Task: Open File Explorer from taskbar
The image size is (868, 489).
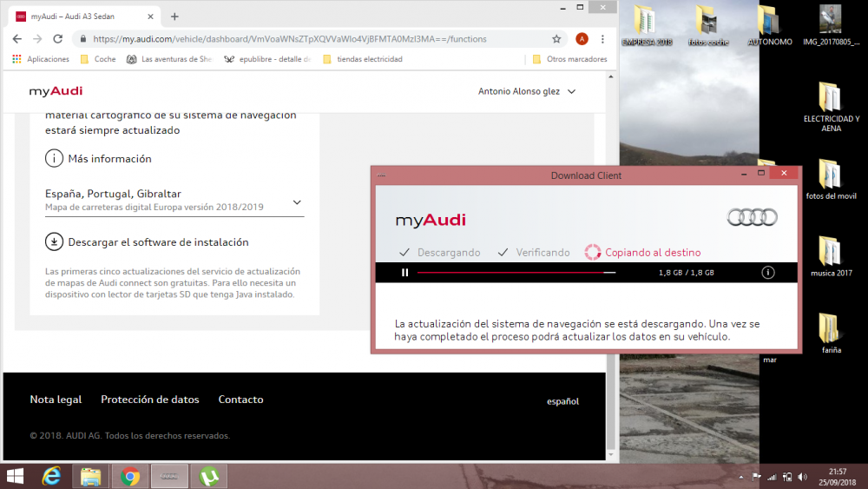Action: point(91,476)
